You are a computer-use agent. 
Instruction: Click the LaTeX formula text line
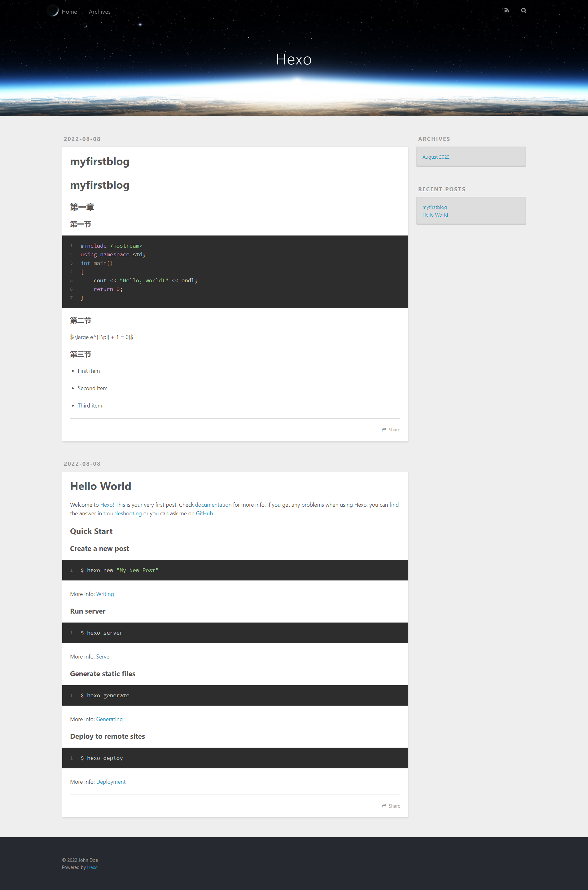(101, 337)
